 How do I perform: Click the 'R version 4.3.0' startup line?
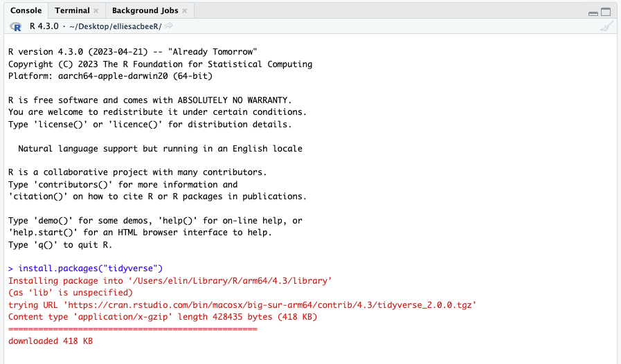133,52
